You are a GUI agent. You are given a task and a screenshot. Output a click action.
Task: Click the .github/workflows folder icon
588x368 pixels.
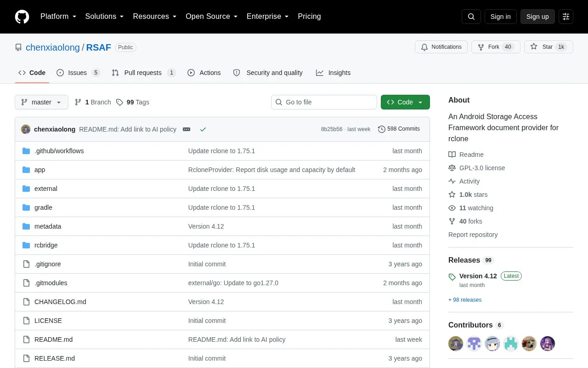26,151
